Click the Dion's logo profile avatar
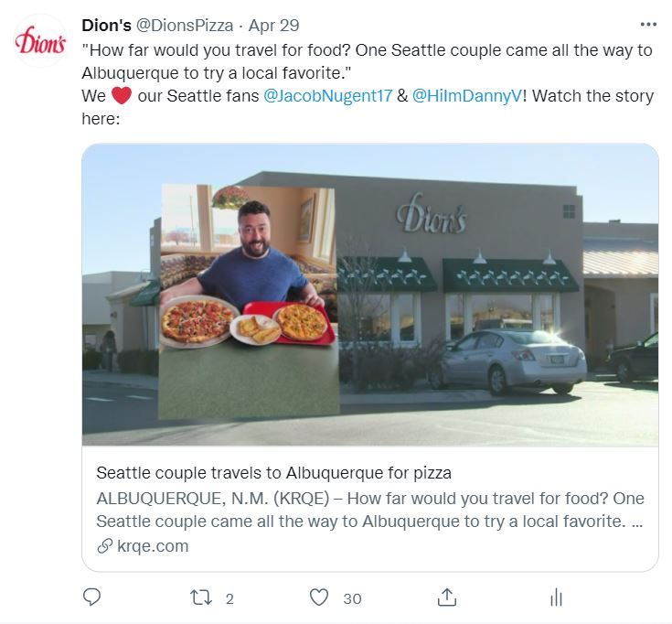 click(40, 42)
